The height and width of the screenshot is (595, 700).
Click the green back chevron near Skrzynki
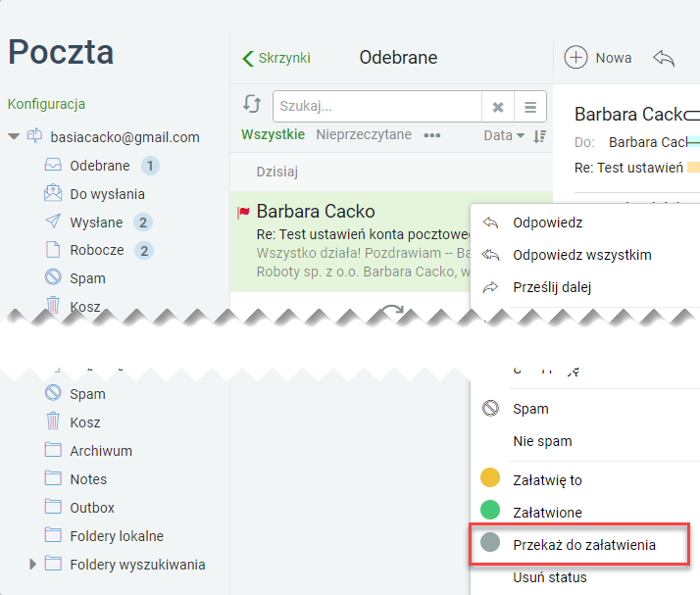(248, 59)
